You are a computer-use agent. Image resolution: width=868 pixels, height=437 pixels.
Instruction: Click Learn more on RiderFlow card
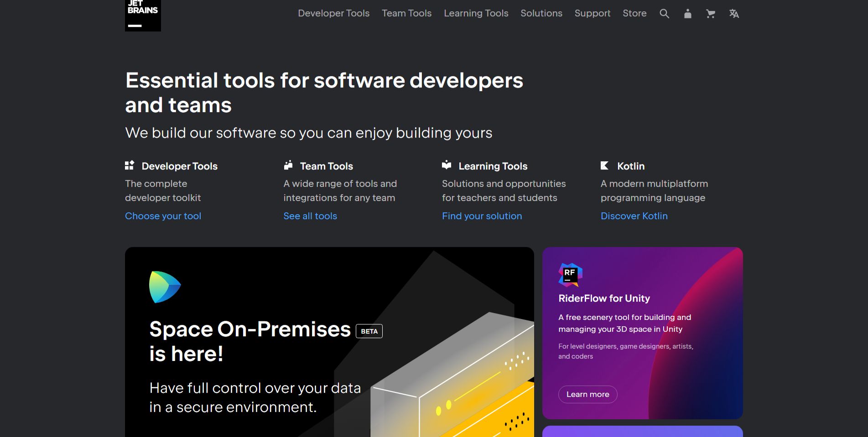588,394
